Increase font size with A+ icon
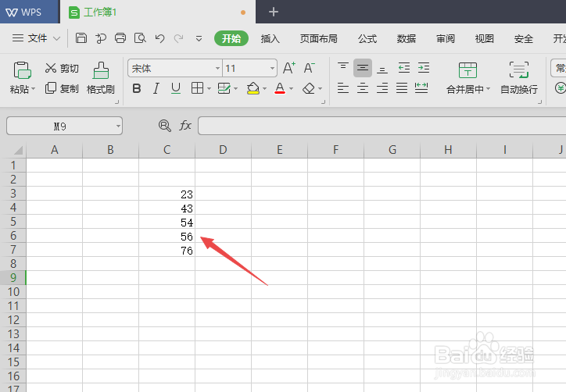Image resolution: width=566 pixels, height=392 pixels. click(x=289, y=68)
